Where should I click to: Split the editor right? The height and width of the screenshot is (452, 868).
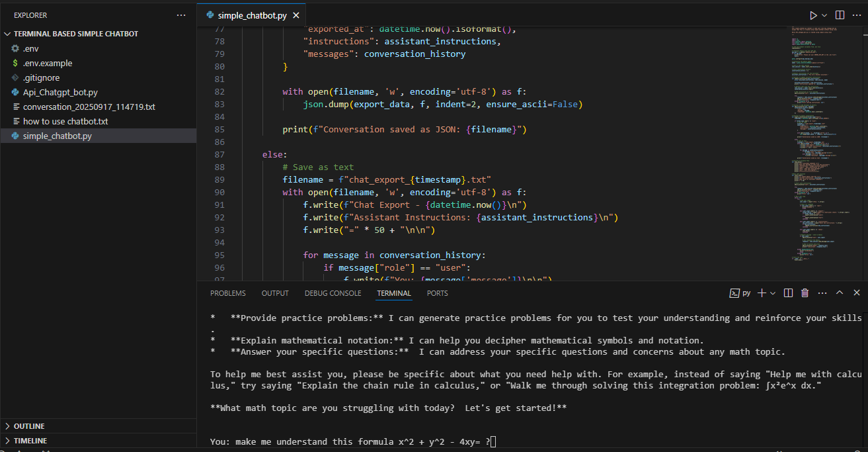[840, 15]
